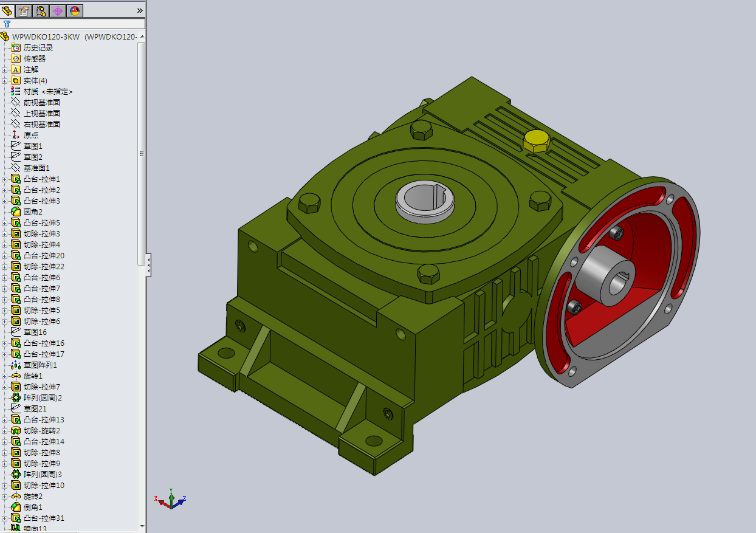This screenshot has width=756, height=533.
Task: Select the 草图21 sketch icon
Action: 16,408
